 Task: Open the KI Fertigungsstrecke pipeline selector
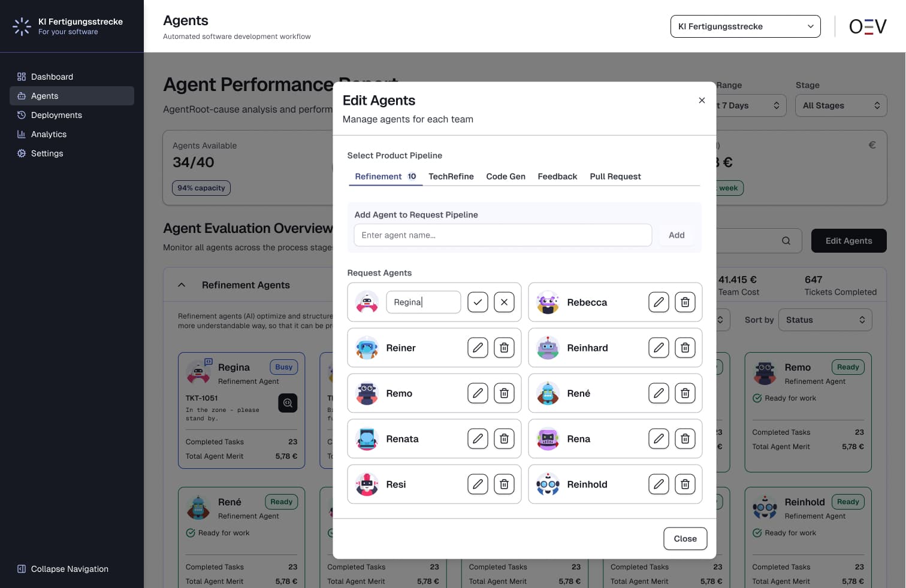[x=745, y=26]
